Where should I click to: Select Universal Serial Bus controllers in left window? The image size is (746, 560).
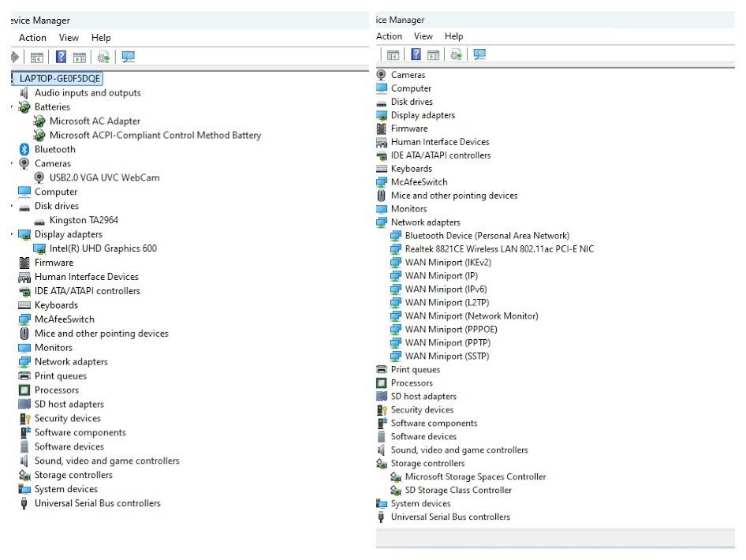(98, 503)
